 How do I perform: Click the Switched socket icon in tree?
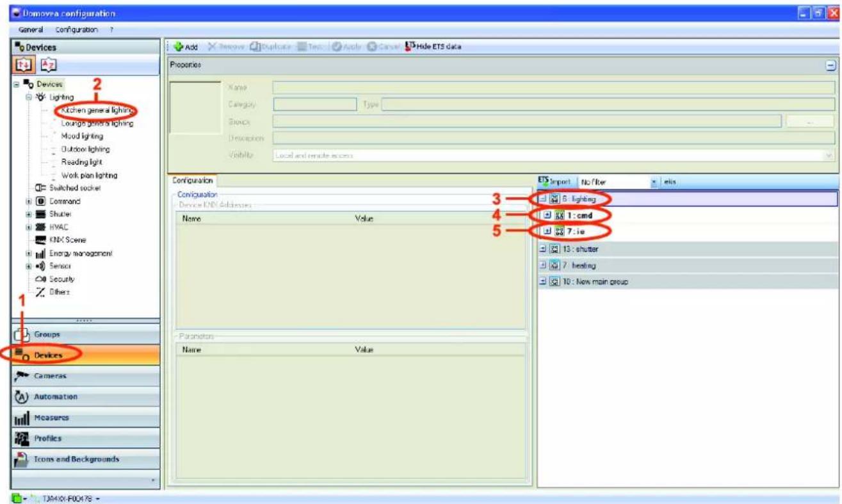click(x=40, y=188)
